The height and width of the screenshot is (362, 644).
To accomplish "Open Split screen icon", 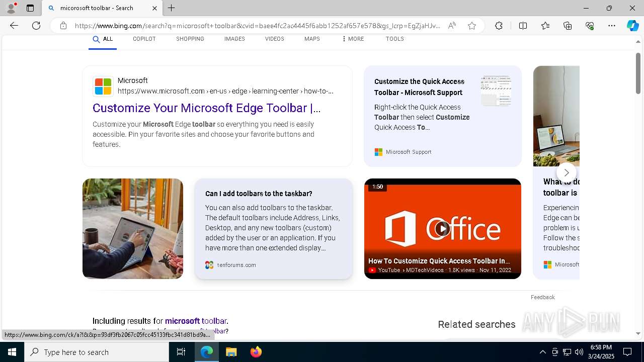I will tap(523, 26).
